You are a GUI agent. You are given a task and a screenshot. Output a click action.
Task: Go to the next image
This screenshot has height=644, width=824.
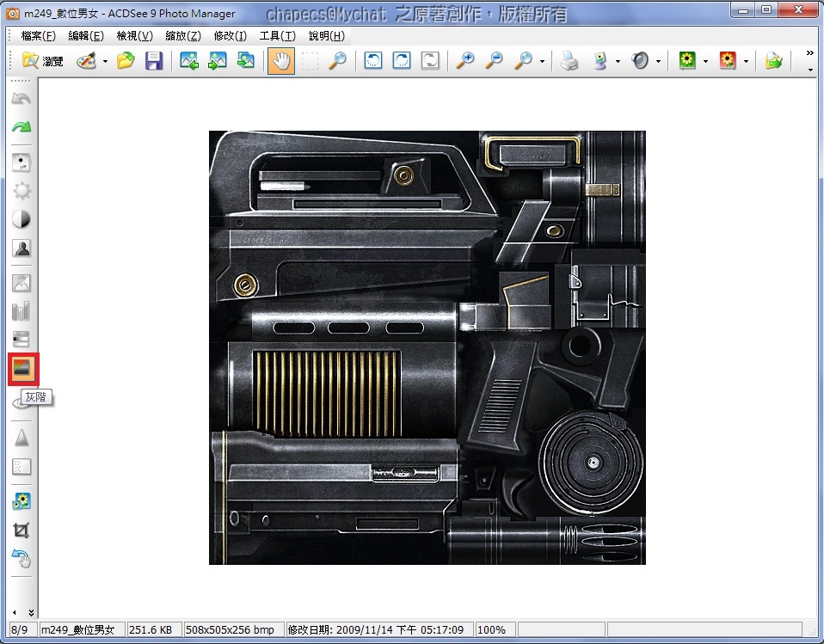[218, 61]
